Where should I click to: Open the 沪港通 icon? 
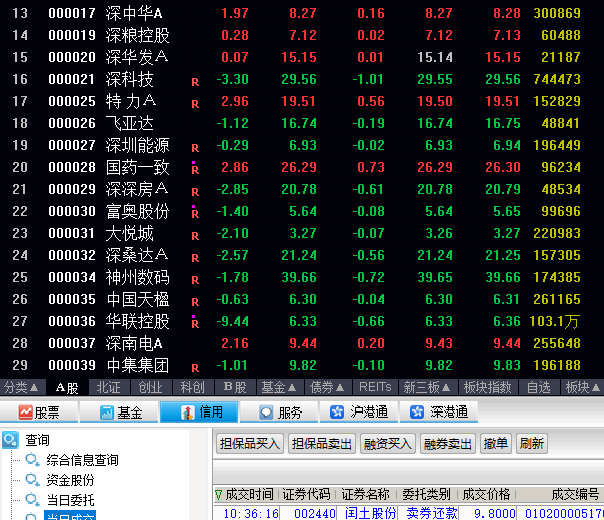[337, 412]
